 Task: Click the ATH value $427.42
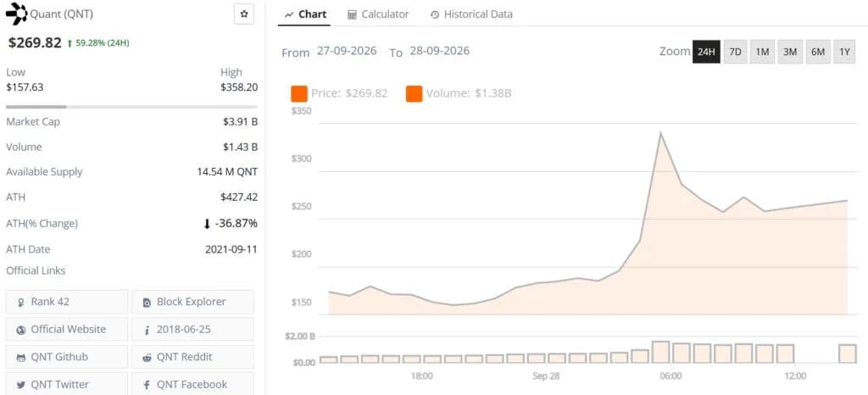point(239,197)
